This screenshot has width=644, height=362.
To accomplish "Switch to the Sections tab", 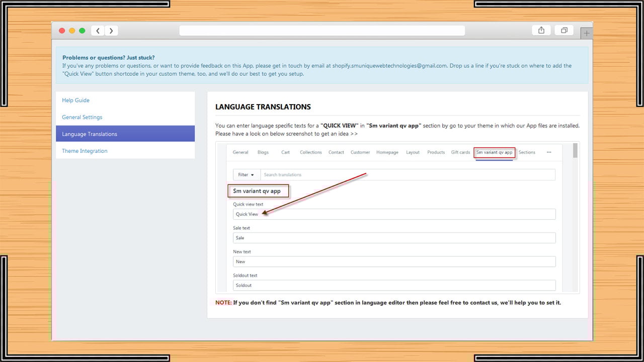I will [x=527, y=152].
